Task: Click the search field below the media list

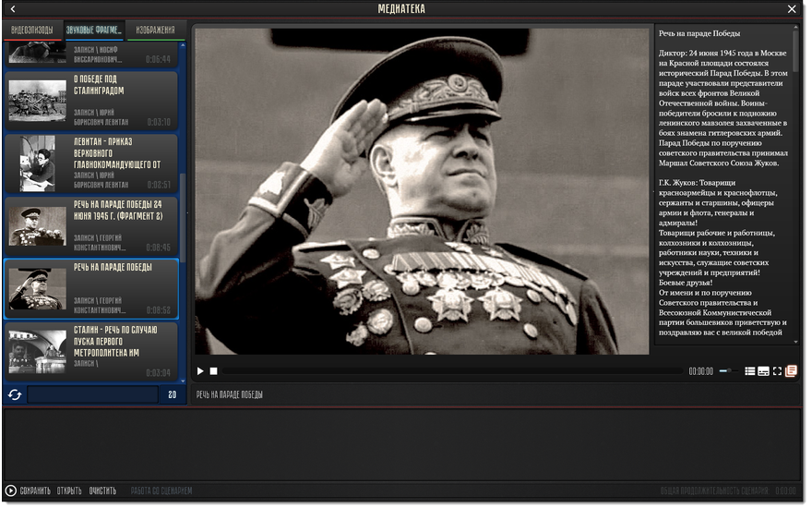Action: (92, 395)
